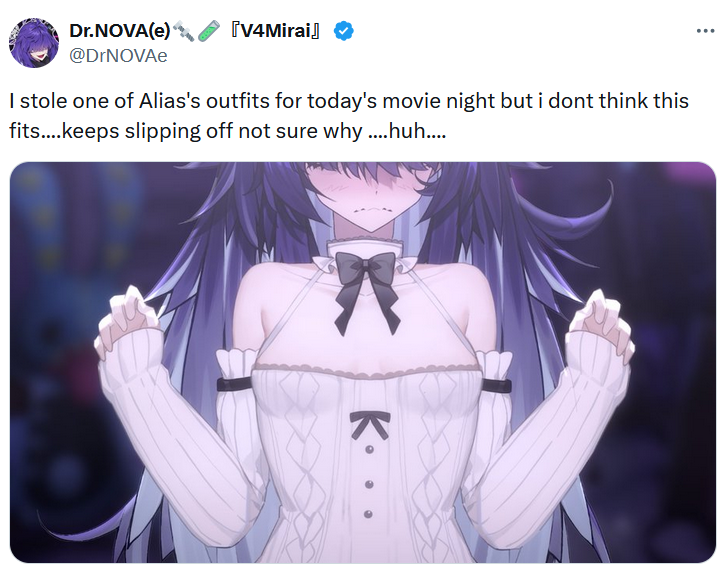Click the black armband on left sleeve
The width and height of the screenshot is (725, 568).
[233, 384]
